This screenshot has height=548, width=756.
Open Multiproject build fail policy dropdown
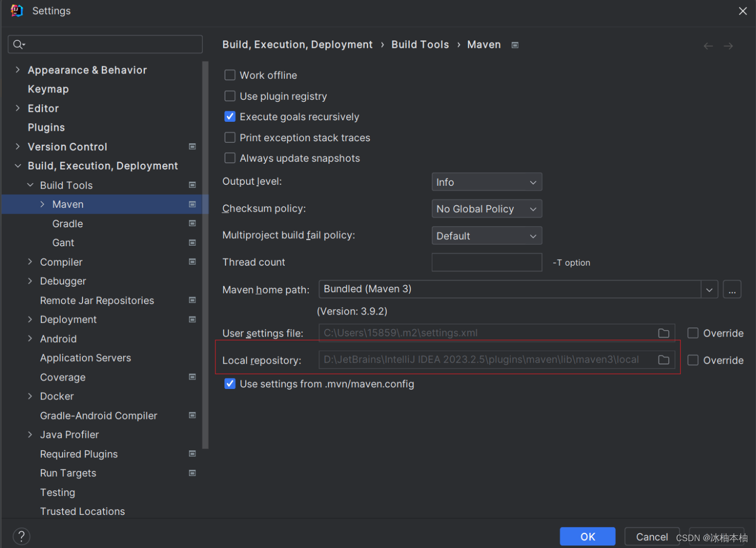(486, 236)
